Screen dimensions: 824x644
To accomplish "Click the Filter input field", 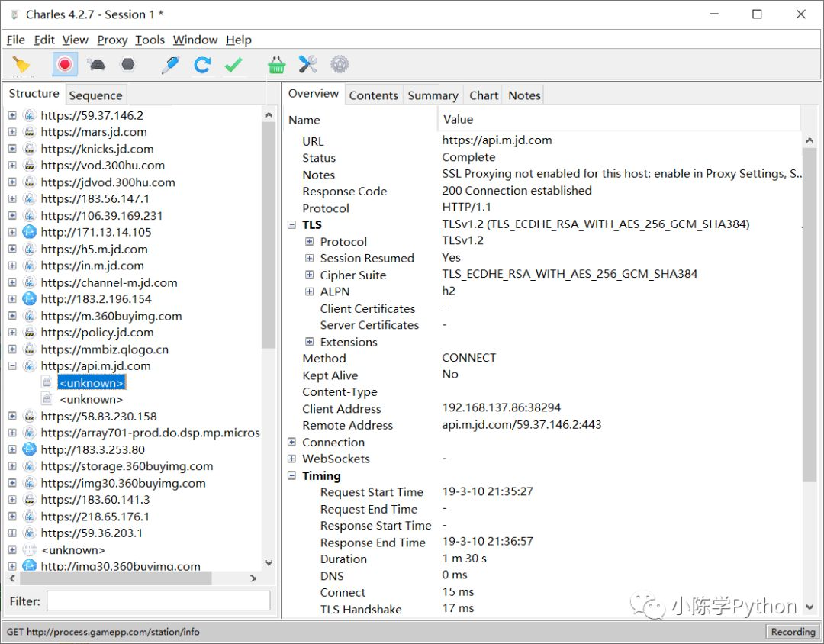I will [158, 601].
